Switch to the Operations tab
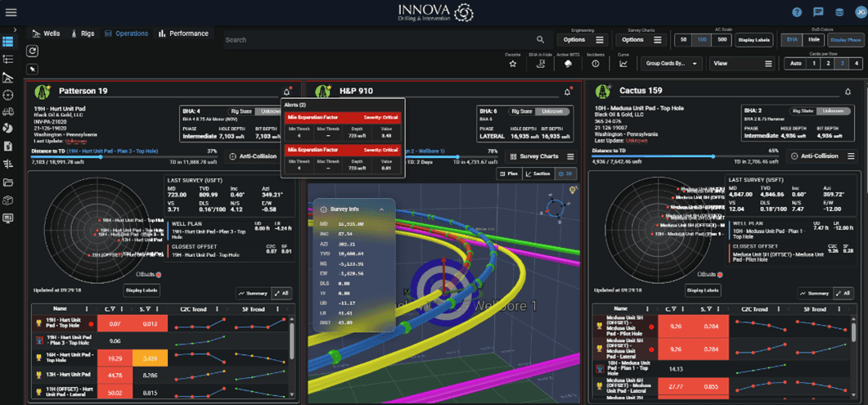Image resolution: width=868 pixels, height=405 pixels. tap(126, 34)
